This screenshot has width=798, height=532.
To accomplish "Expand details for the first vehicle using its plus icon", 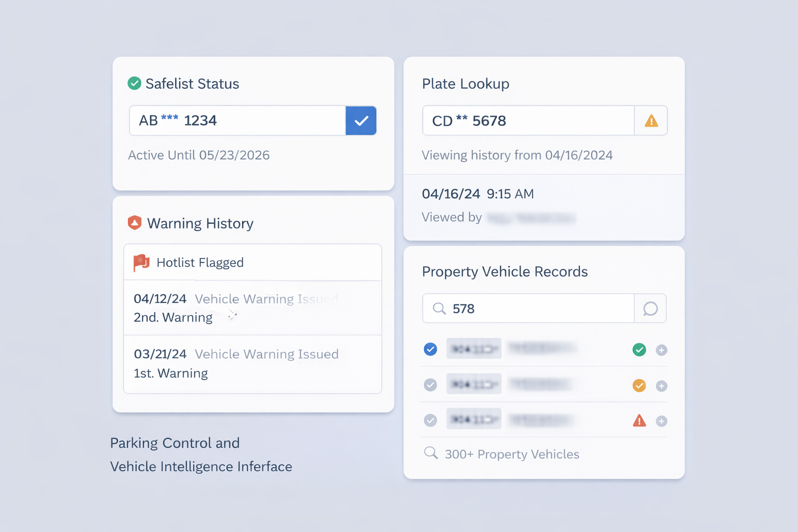I will coord(661,350).
